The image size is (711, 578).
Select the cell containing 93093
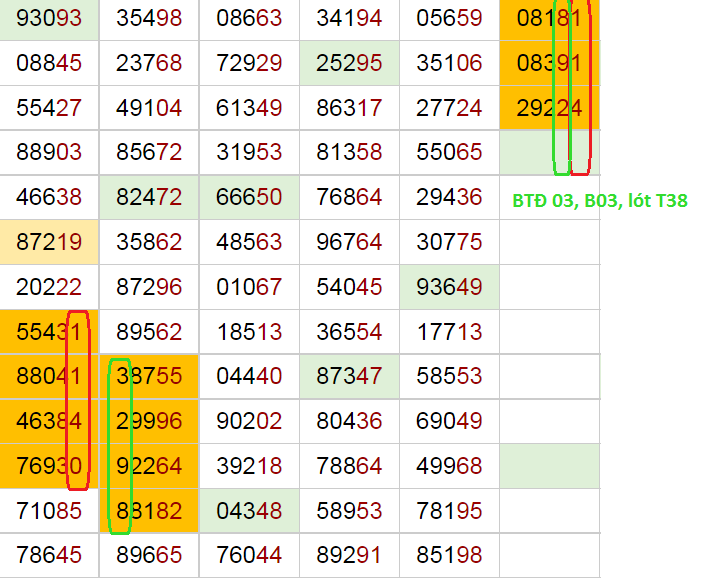point(49,18)
